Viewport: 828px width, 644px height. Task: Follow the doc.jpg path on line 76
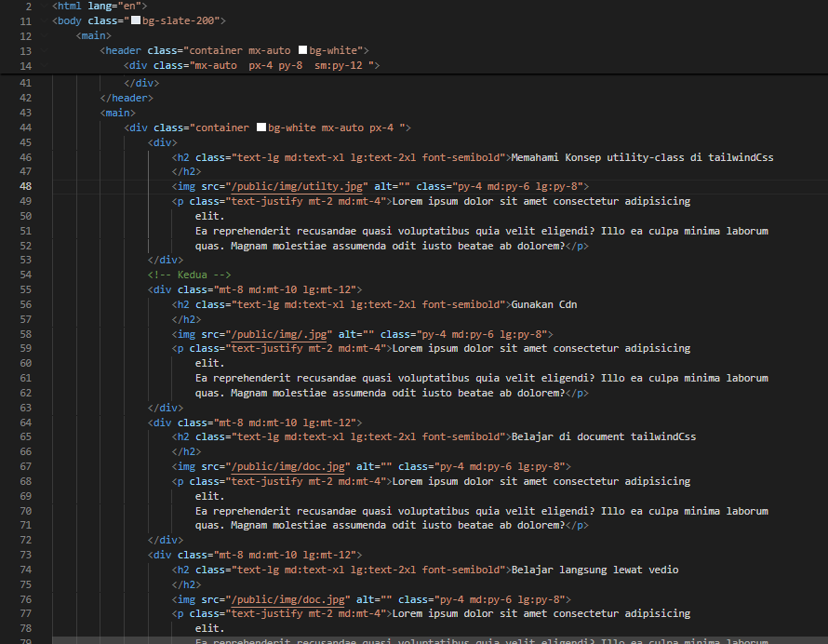[287, 599]
